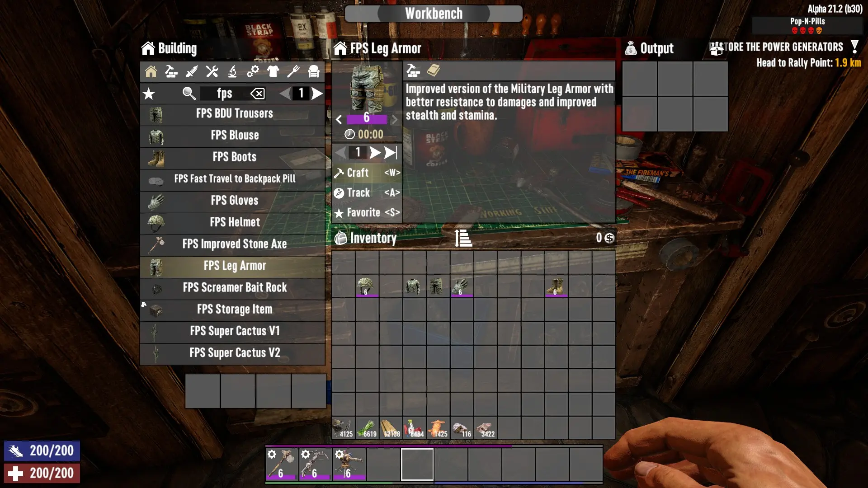The image size is (868, 488).
Task: Enable the search filter visibility toggle
Action: pyautogui.click(x=190, y=94)
